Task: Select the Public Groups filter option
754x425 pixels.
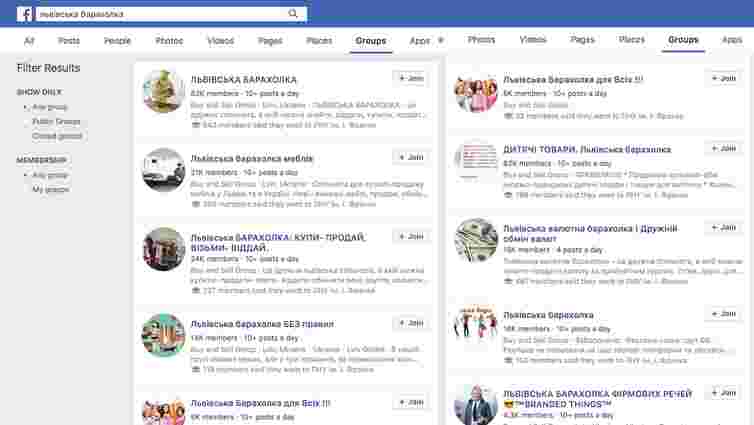Action: tap(56, 121)
